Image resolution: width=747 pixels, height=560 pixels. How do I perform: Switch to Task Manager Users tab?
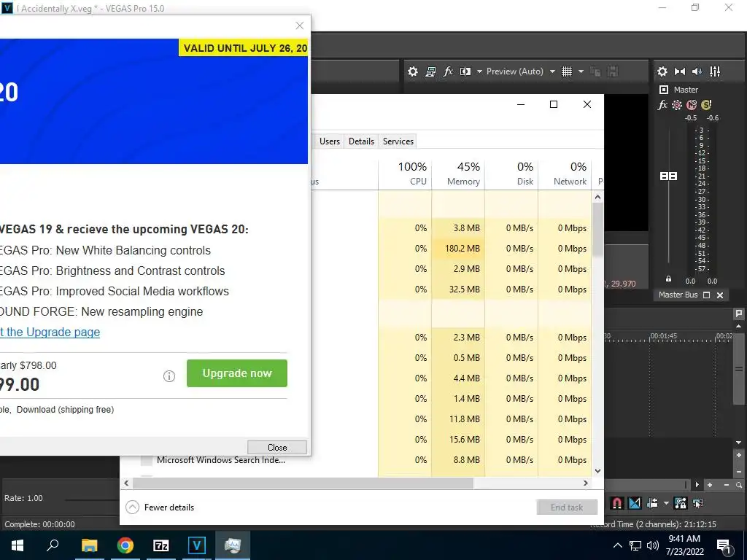pyautogui.click(x=330, y=141)
